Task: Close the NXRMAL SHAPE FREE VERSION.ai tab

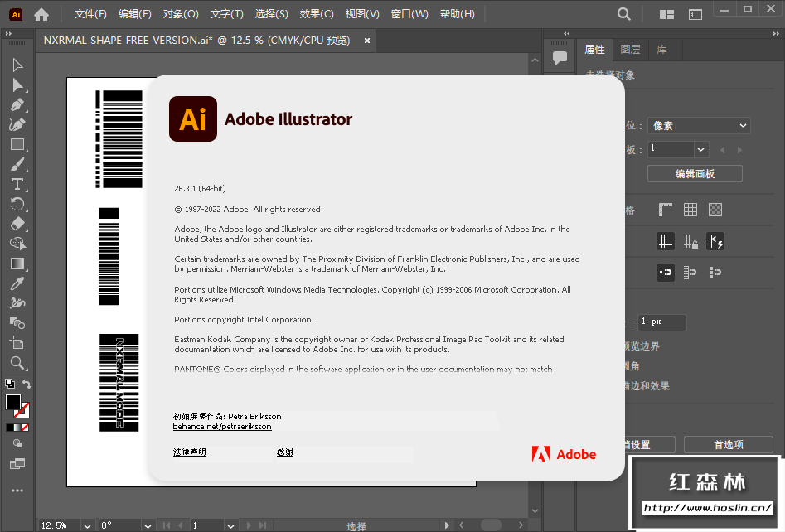Action: [367, 41]
